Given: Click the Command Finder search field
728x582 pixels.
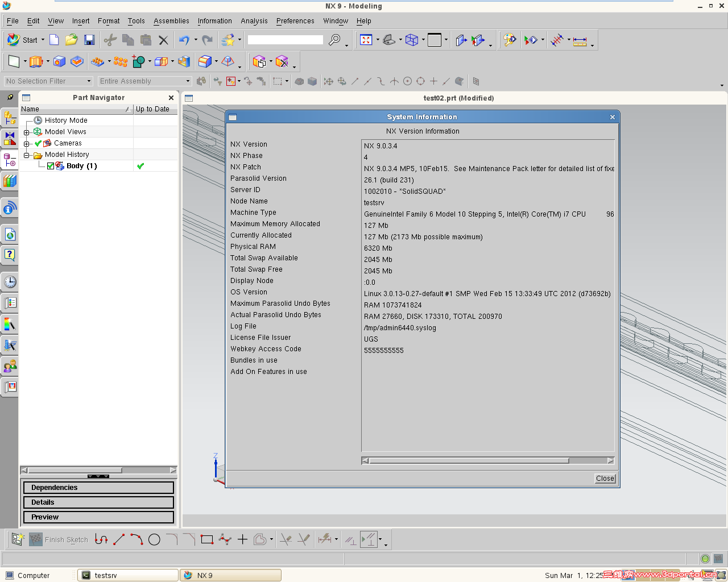Looking at the screenshot, I should [286, 40].
